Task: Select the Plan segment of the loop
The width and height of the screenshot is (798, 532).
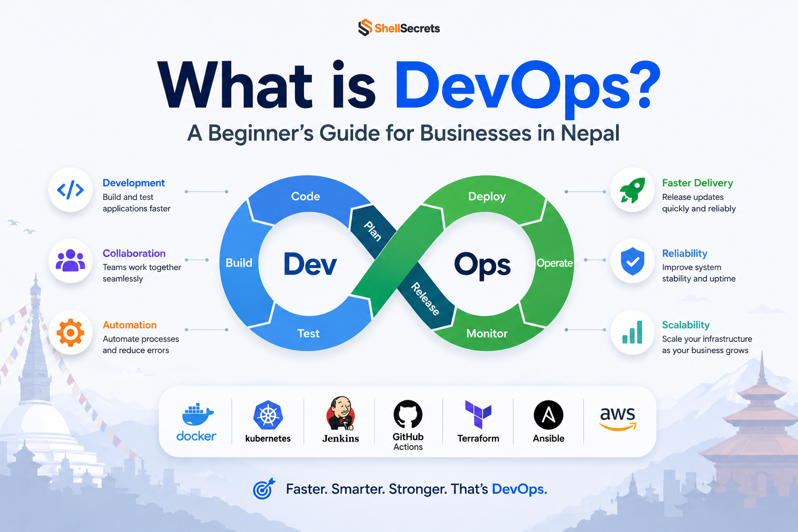Action: 372,231
